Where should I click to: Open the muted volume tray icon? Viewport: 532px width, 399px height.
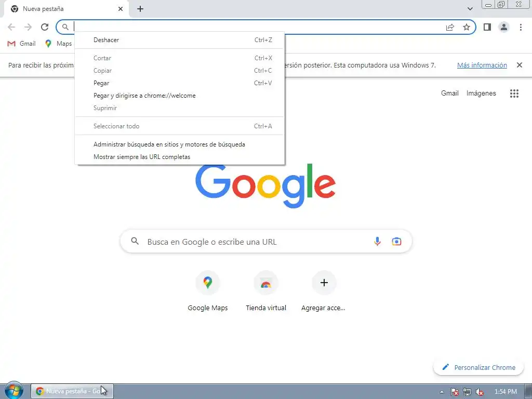click(480, 392)
